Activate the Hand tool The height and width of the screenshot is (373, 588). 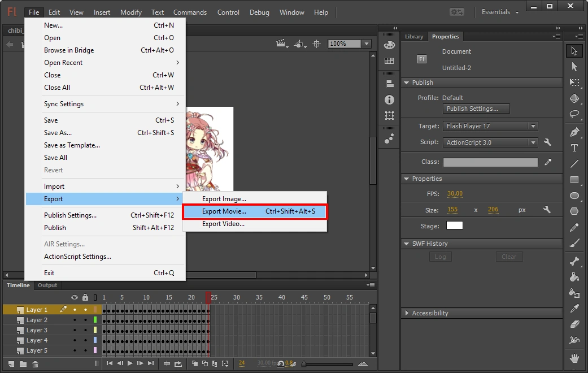coord(574,358)
